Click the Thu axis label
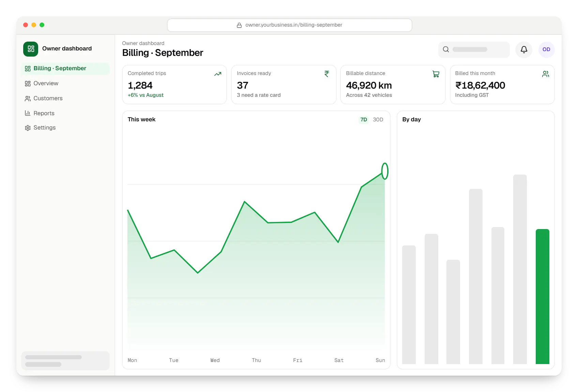The height and width of the screenshot is (392, 578). click(256, 360)
